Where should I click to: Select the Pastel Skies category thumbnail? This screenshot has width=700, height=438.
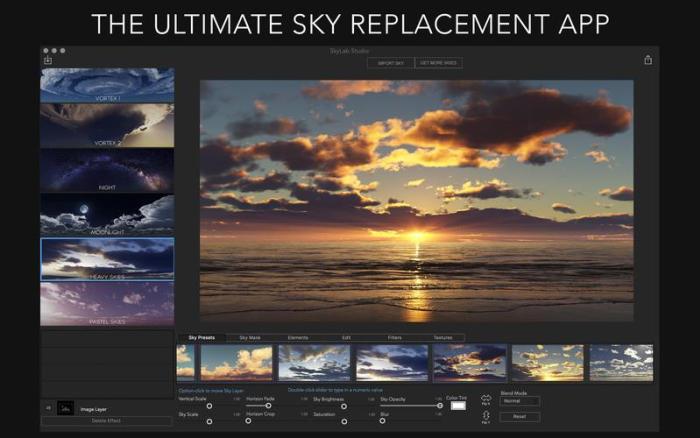107,303
